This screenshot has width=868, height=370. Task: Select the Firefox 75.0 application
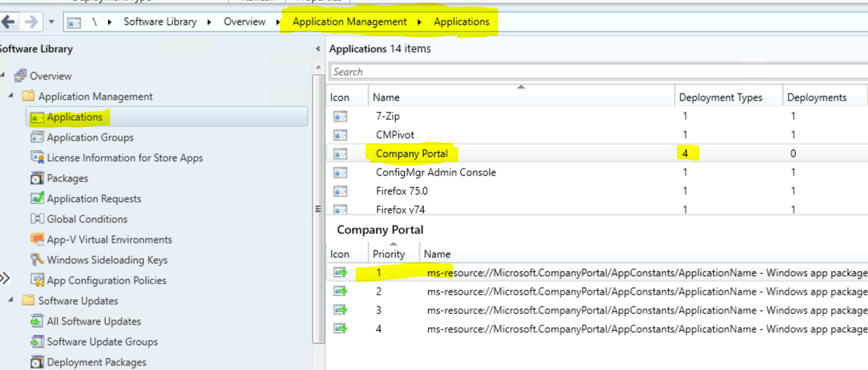click(597, 191)
